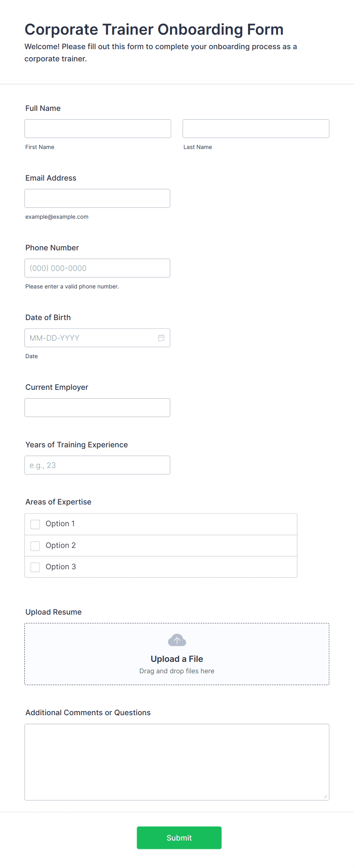Check the Option 2 checkbox
354x868 pixels.
tap(35, 546)
